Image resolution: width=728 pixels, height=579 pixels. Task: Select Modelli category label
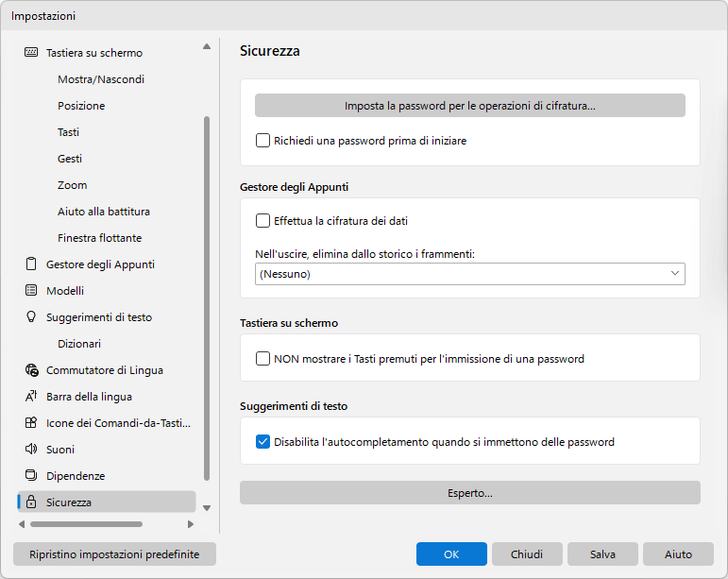[x=65, y=291]
